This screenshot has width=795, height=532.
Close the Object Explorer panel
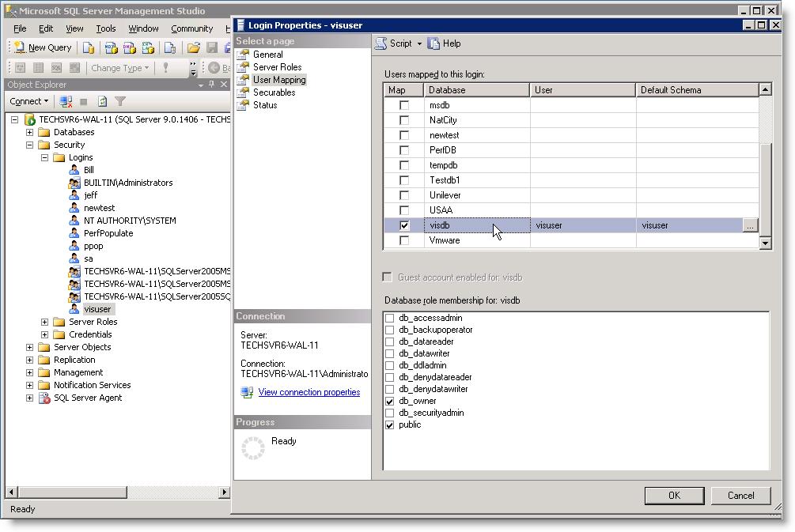pyautogui.click(x=224, y=84)
